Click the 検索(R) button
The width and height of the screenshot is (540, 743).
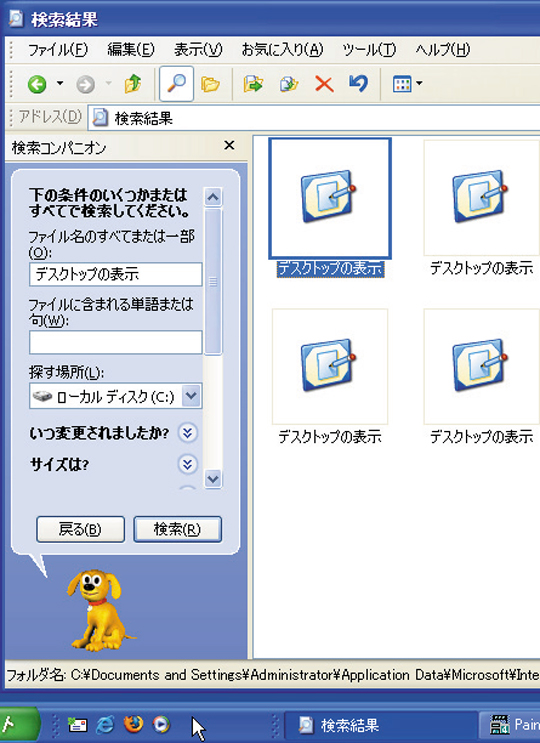pos(178,529)
